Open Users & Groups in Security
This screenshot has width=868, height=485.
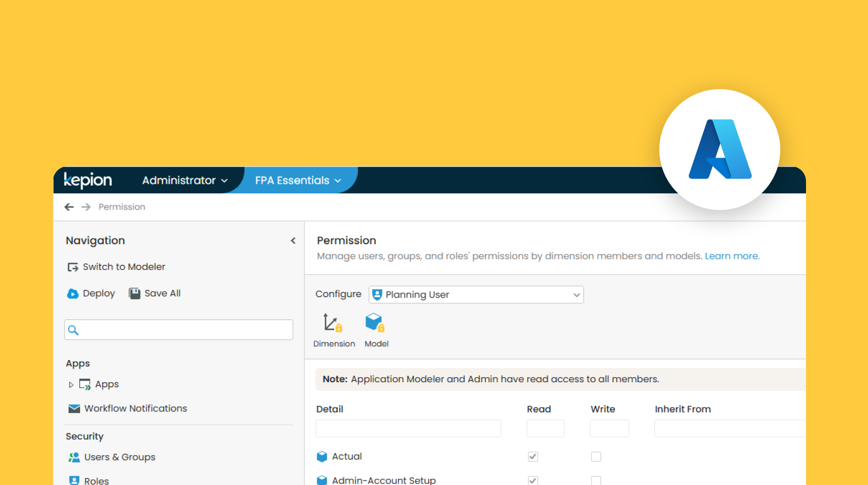[x=119, y=457]
